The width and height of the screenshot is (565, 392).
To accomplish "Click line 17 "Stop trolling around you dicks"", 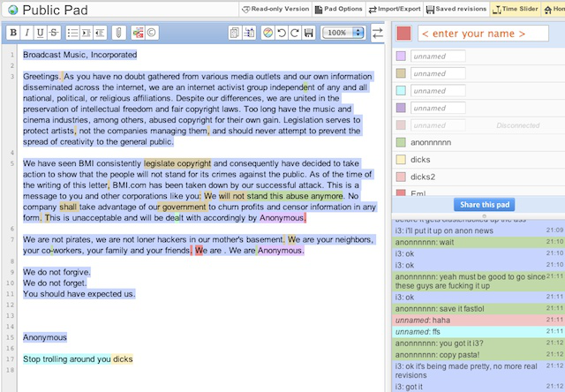I will pos(78,359).
